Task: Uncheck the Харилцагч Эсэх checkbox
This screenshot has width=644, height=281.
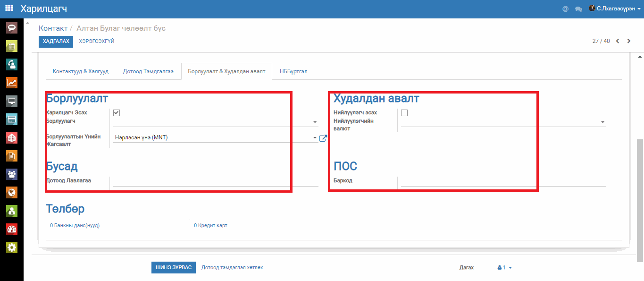Action: coord(117,113)
